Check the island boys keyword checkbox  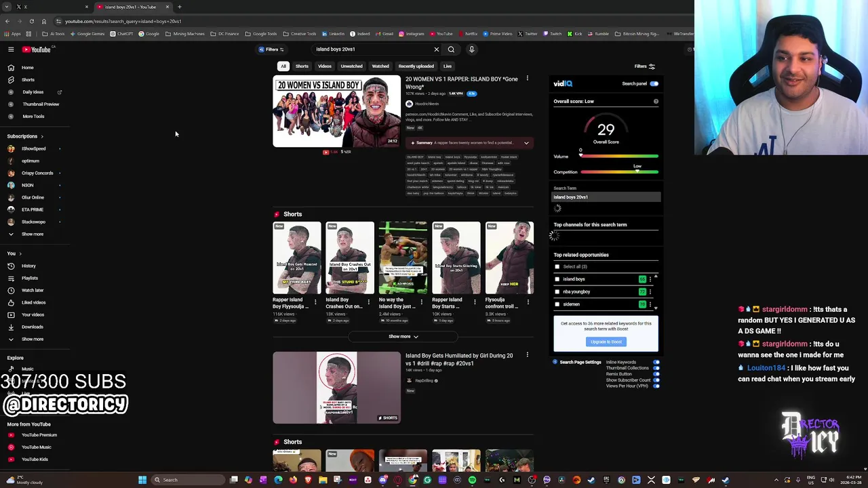pos(557,279)
